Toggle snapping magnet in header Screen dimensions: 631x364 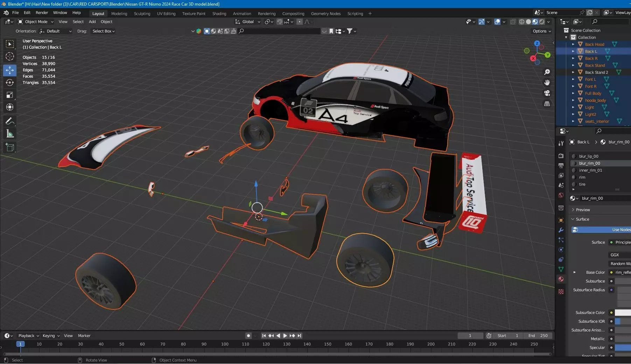(x=280, y=22)
